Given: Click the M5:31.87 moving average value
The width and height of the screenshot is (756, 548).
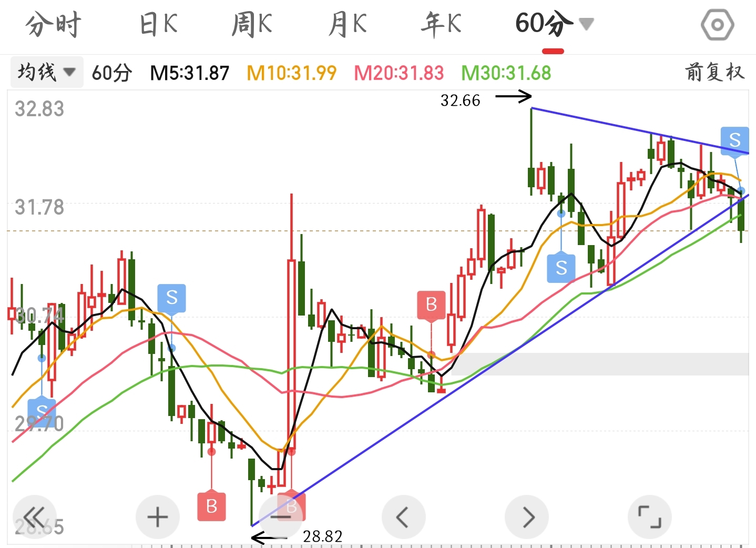Looking at the screenshot, I should 190,73.
